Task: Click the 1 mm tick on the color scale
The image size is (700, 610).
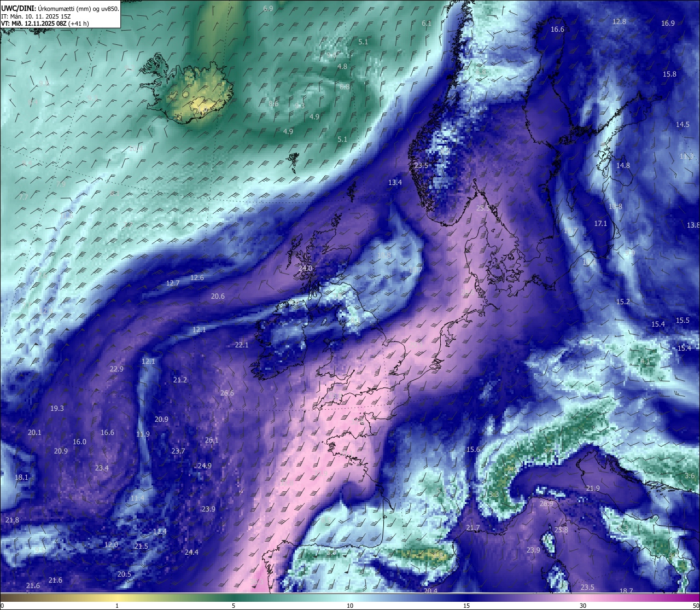Action: tap(117, 606)
